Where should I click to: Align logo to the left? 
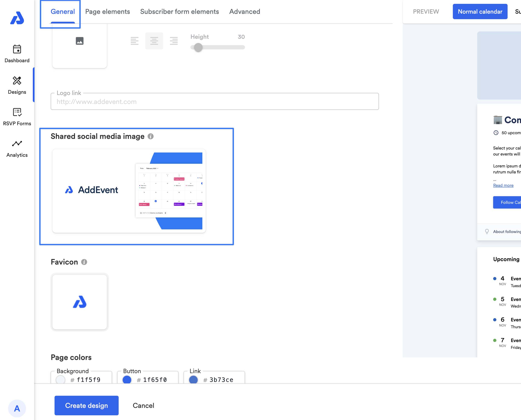135,41
